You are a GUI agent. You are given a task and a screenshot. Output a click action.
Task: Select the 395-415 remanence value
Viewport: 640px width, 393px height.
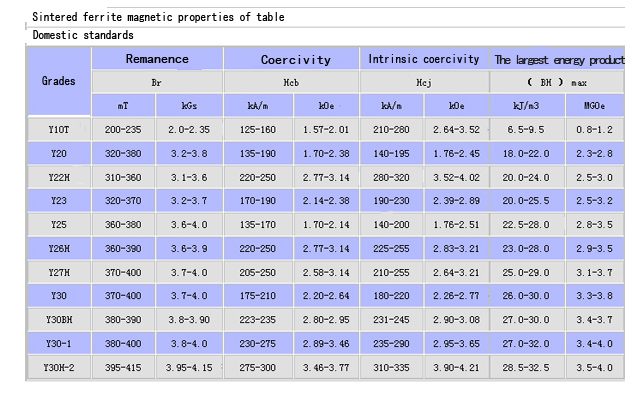point(123,368)
